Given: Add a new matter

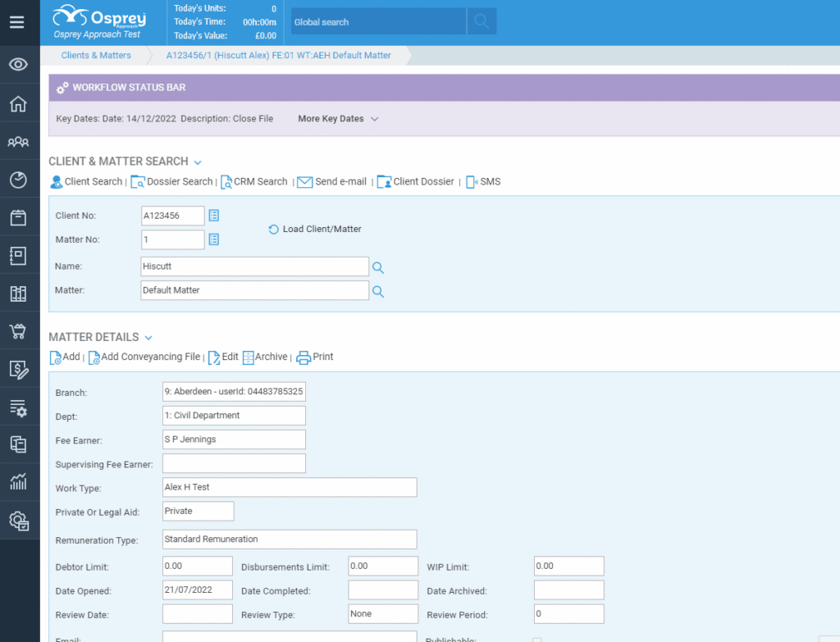Looking at the screenshot, I should 65,357.
